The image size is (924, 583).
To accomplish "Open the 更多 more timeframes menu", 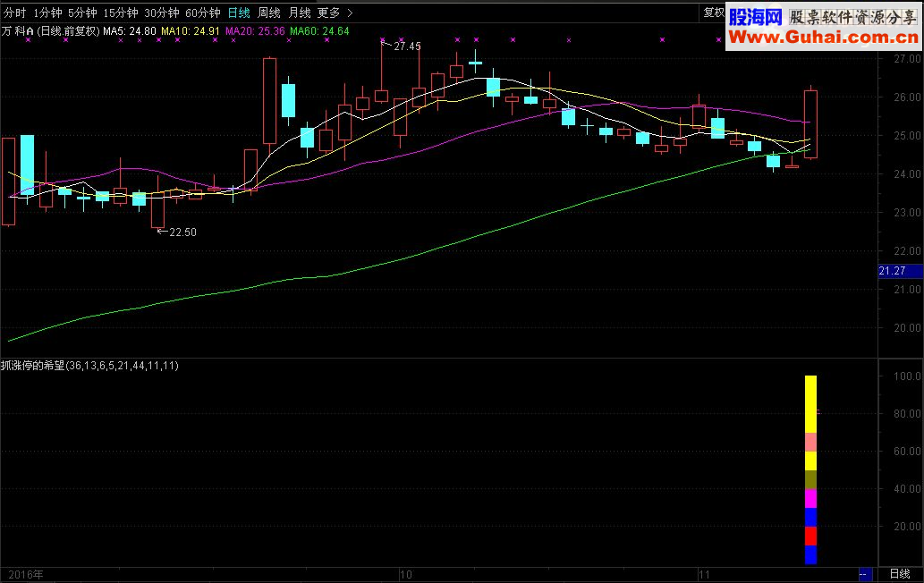I will coord(328,13).
